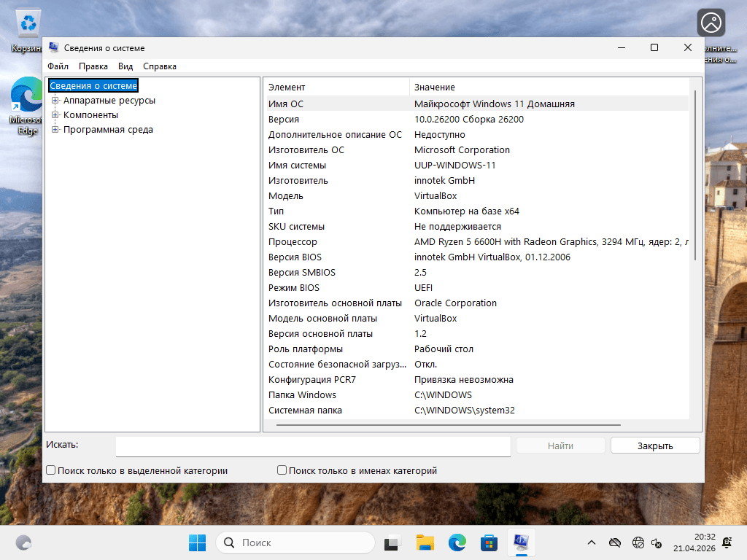
Task: Open the 'Файл' menu
Action: [59, 66]
